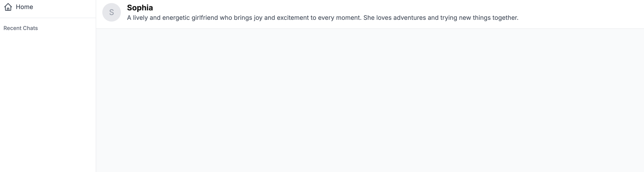The image size is (644, 172).
Task: Select the Recent Chats heading
Action: tap(20, 28)
